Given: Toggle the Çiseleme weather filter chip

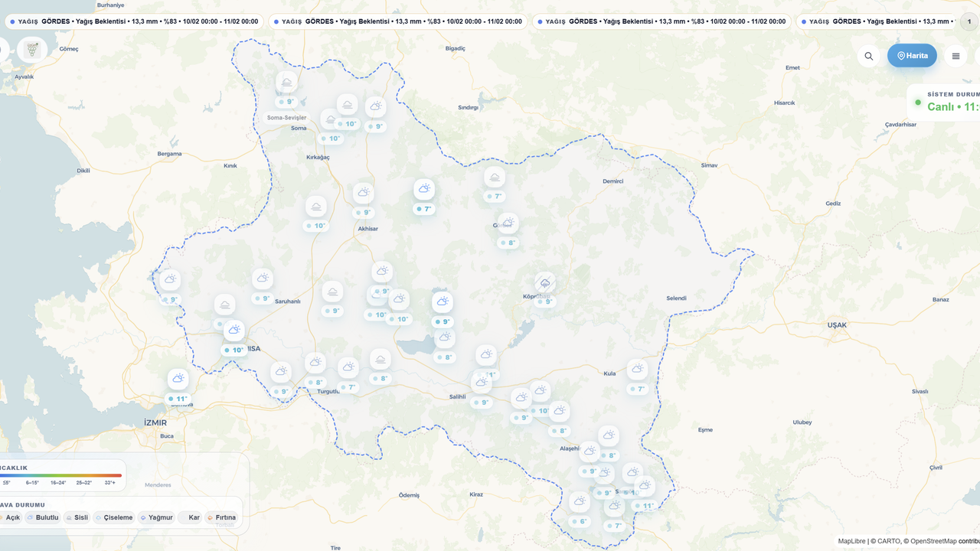Looking at the screenshot, I should pyautogui.click(x=114, y=517).
